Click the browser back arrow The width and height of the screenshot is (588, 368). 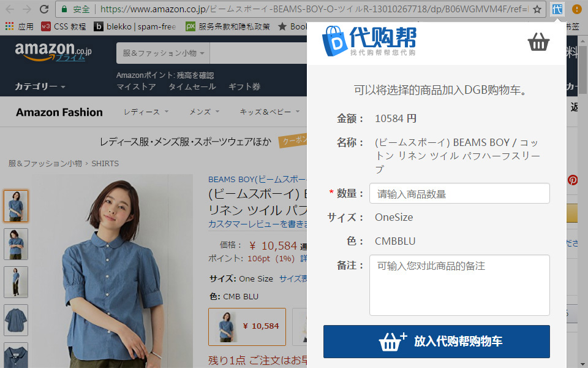coord(10,9)
